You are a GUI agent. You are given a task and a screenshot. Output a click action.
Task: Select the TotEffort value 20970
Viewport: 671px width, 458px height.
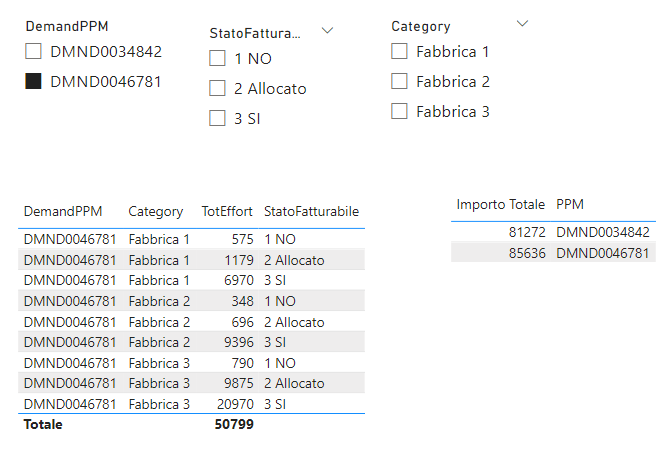(x=235, y=404)
